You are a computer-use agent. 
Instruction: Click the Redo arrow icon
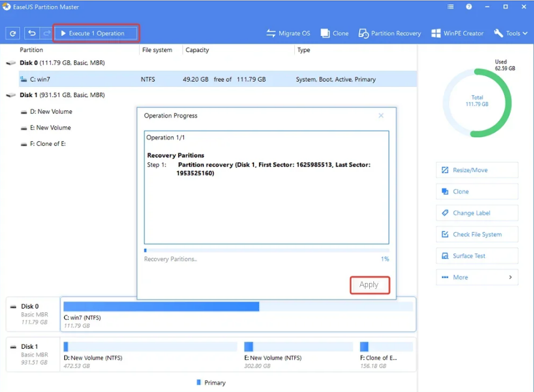[x=46, y=34]
